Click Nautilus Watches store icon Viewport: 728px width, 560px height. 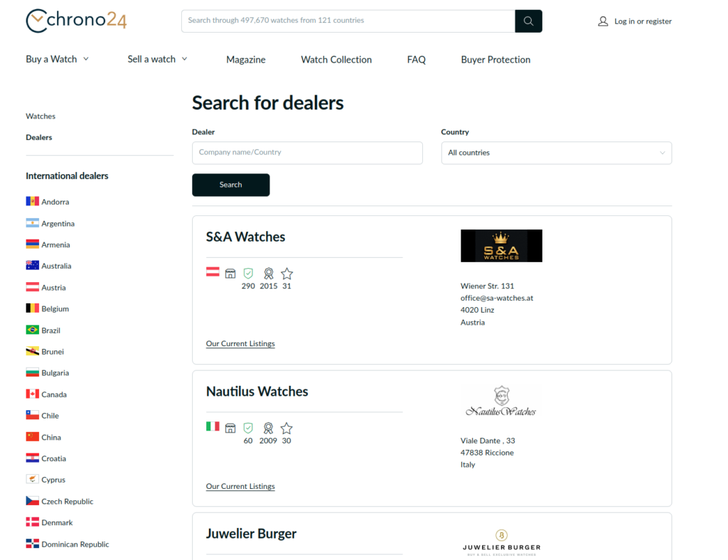230,429
